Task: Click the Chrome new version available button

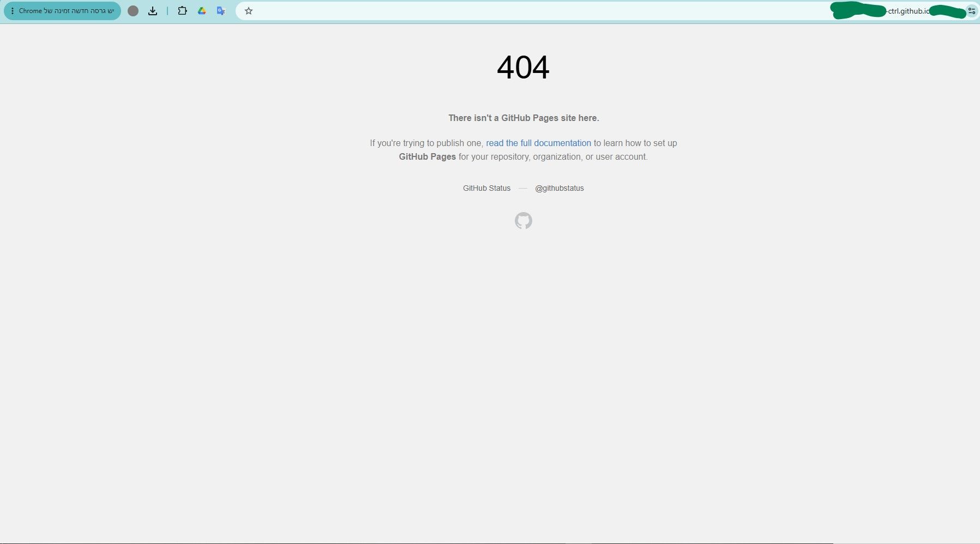Action: point(62,11)
